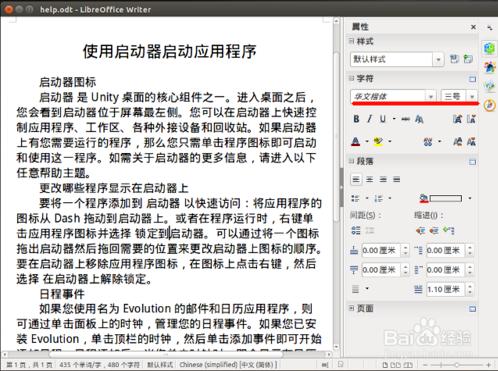Apply subscript to the text
Viewport: 498px width, 371px height.
click(x=471, y=142)
